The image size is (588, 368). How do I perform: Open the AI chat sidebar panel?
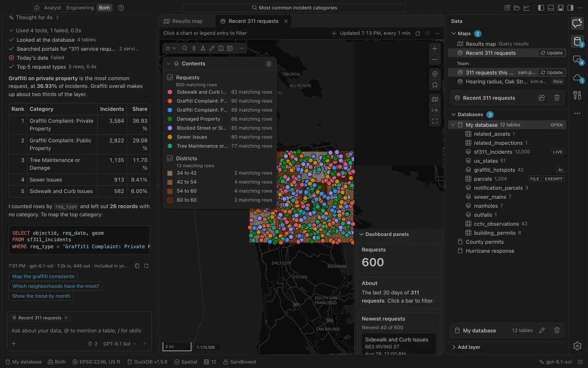[x=577, y=23]
